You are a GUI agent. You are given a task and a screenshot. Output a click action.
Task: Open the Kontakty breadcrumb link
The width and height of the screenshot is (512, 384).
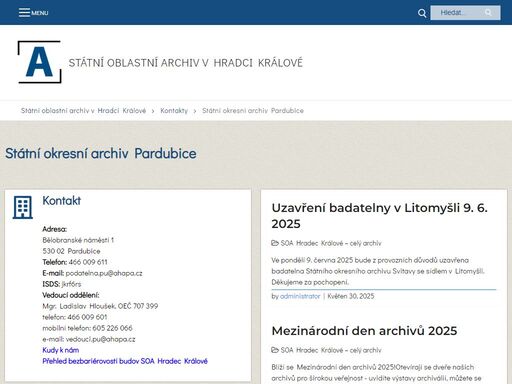coord(174,111)
